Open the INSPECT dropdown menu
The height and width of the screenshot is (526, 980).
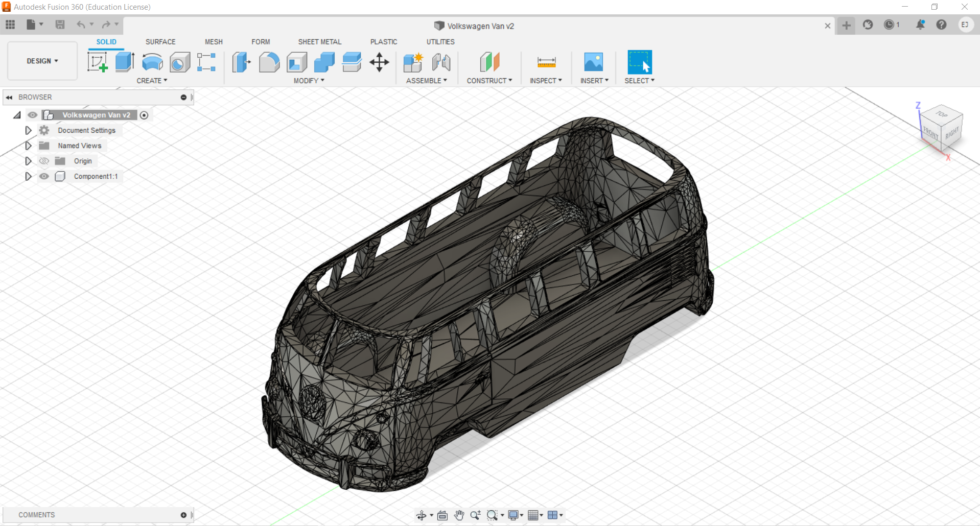(x=546, y=81)
